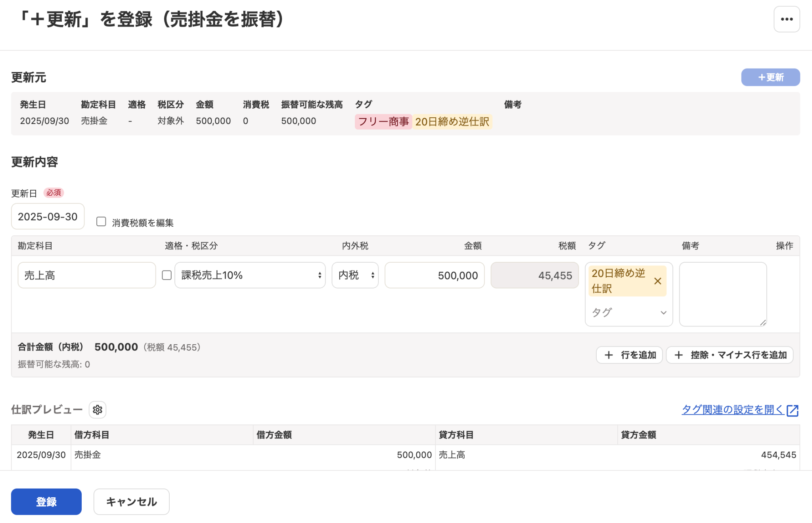Click the 勘定科目 field showing 売上高
Image resolution: width=812 pixels, height=523 pixels.
point(87,275)
